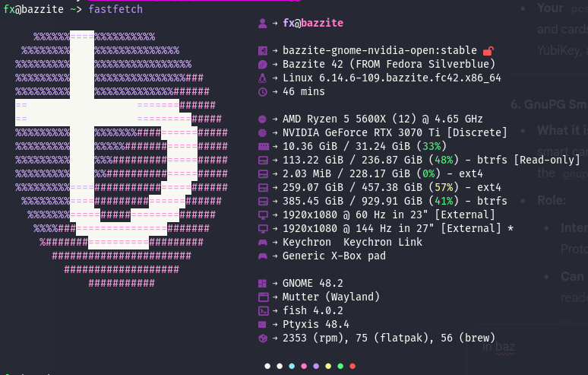Click the Fedora logo icon beside Bazzite 42

click(263, 65)
